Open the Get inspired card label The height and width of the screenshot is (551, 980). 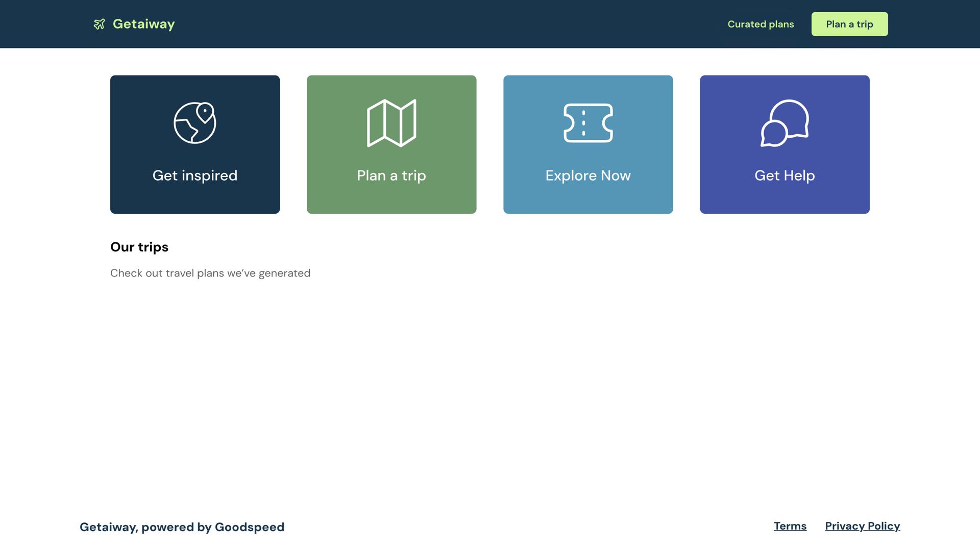[x=195, y=176]
